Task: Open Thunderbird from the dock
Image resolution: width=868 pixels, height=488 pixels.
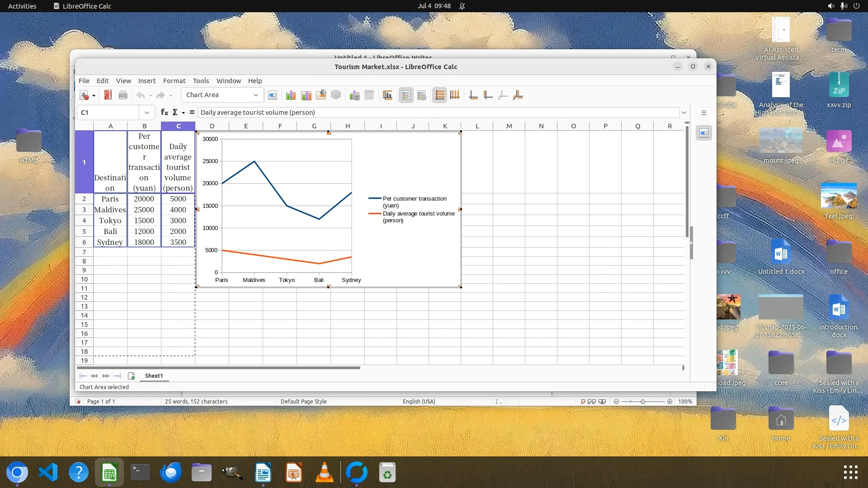Action: [171, 473]
